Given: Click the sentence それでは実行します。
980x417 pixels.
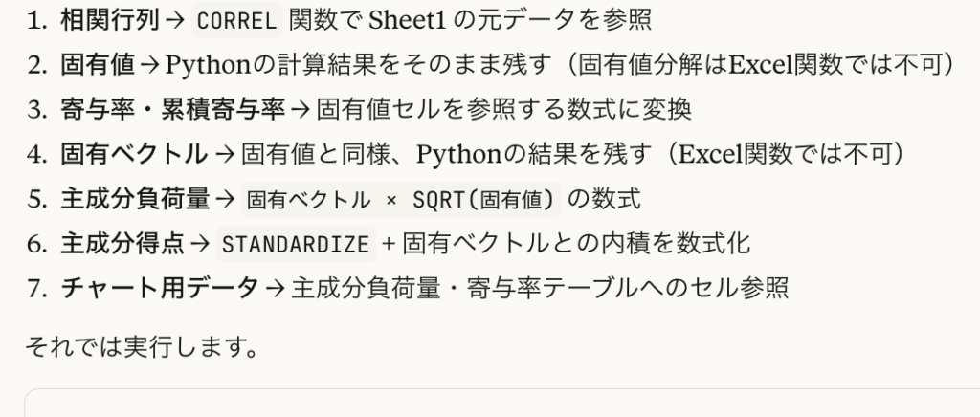Looking at the screenshot, I should point(142,345).
